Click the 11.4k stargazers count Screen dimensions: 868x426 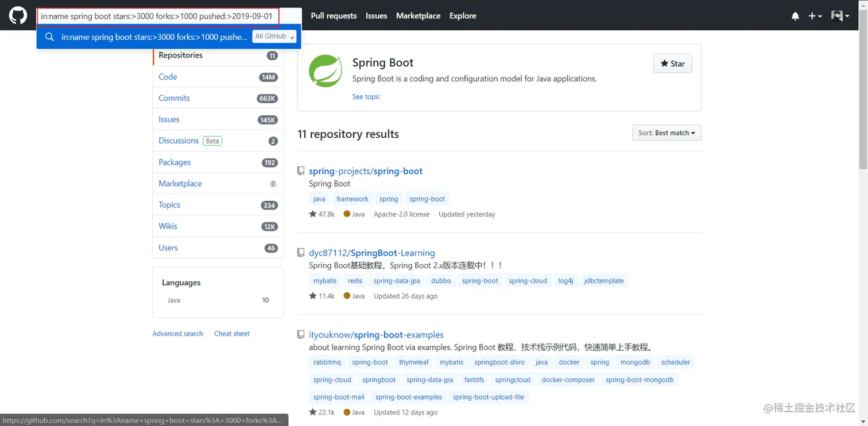(x=326, y=296)
